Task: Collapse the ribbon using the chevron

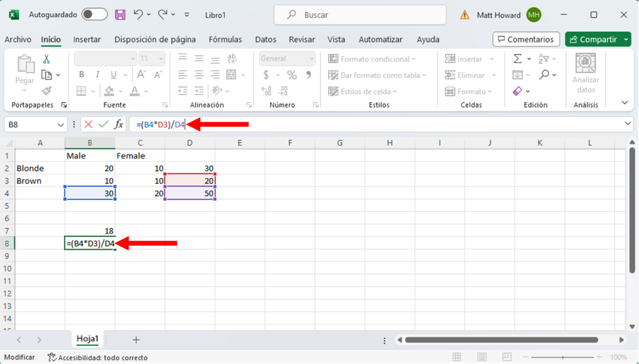Action: tap(625, 103)
